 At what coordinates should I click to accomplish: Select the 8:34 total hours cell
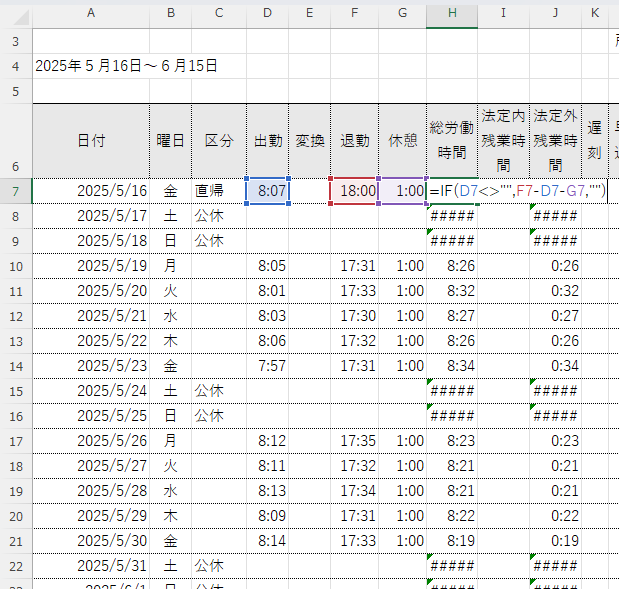tap(452, 365)
